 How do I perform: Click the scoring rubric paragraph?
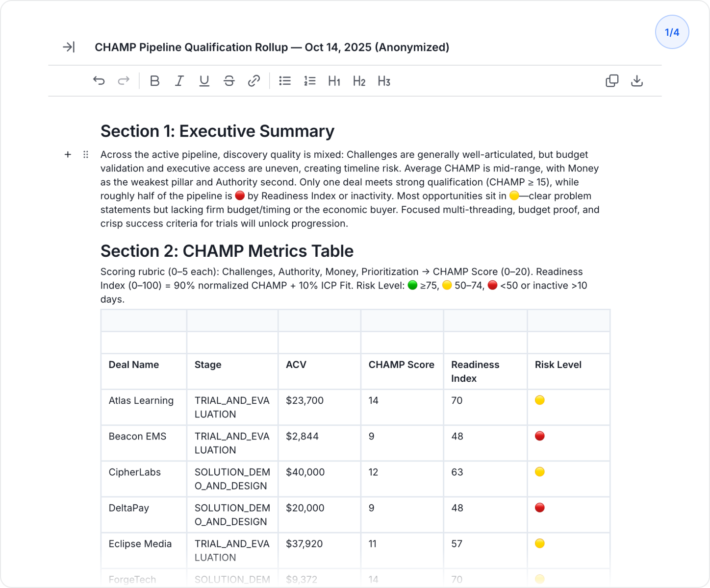(344, 285)
